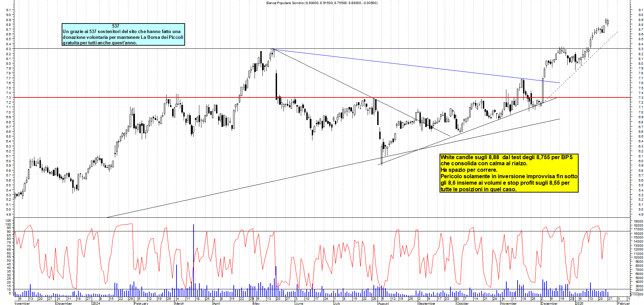Click the line 'White candle sugli 8,88'

coord(506,157)
